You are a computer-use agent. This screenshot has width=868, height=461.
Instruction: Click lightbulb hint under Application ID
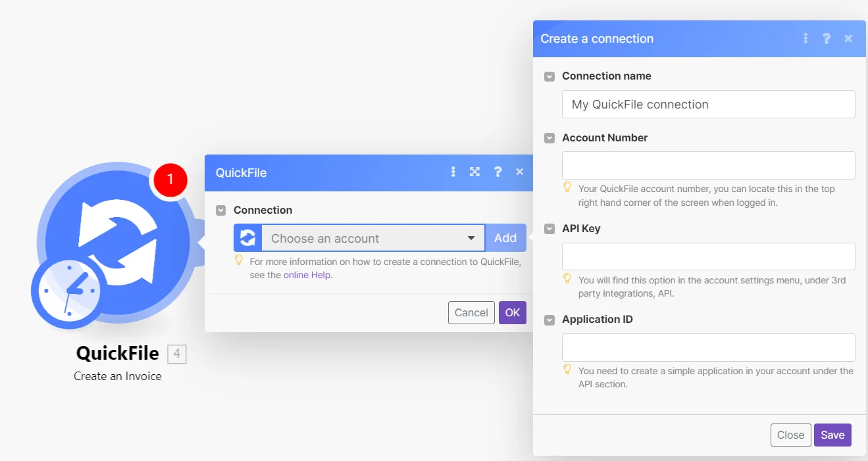(x=568, y=370)
